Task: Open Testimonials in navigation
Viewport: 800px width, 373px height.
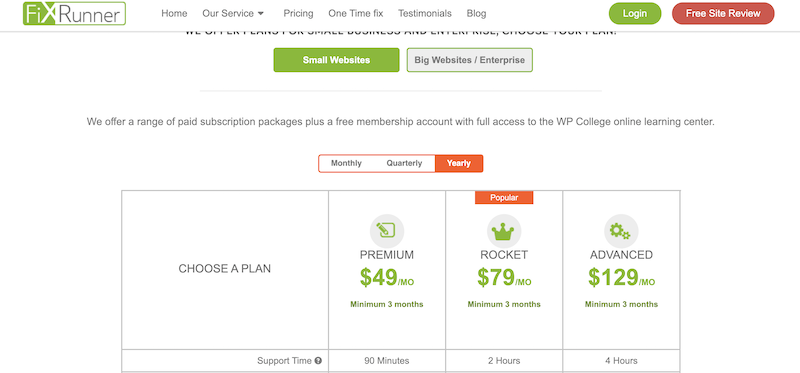Action: 424,13
